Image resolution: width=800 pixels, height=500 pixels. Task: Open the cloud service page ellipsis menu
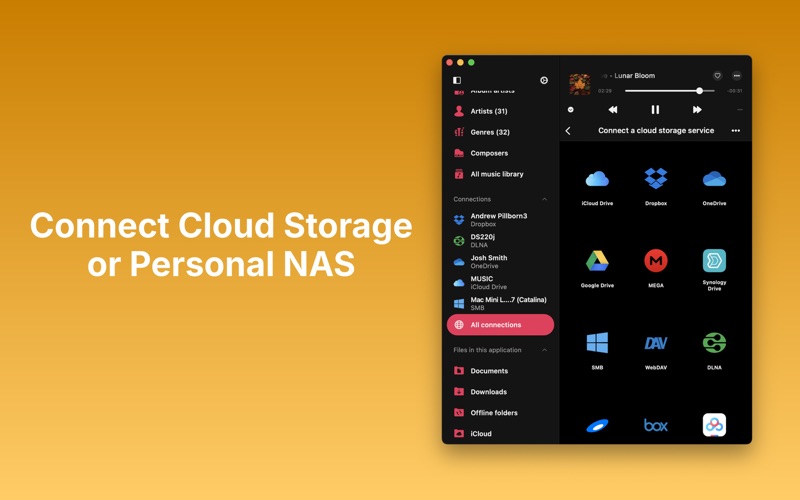tap(736, 131)
